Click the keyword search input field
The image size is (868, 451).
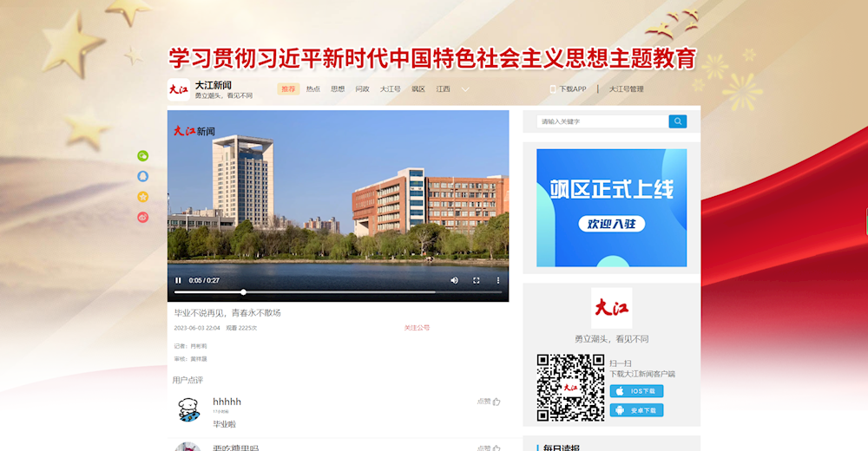[602, 121]
